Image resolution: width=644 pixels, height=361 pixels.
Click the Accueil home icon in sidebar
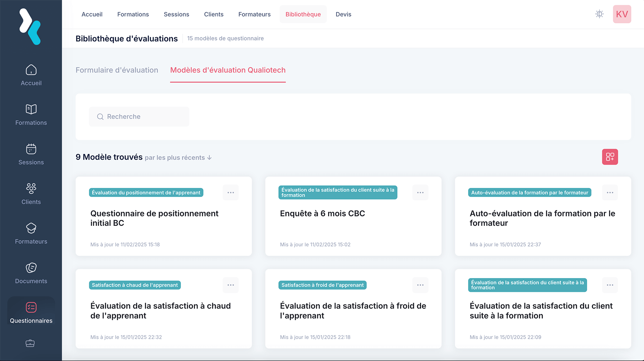tap(31, 70)
